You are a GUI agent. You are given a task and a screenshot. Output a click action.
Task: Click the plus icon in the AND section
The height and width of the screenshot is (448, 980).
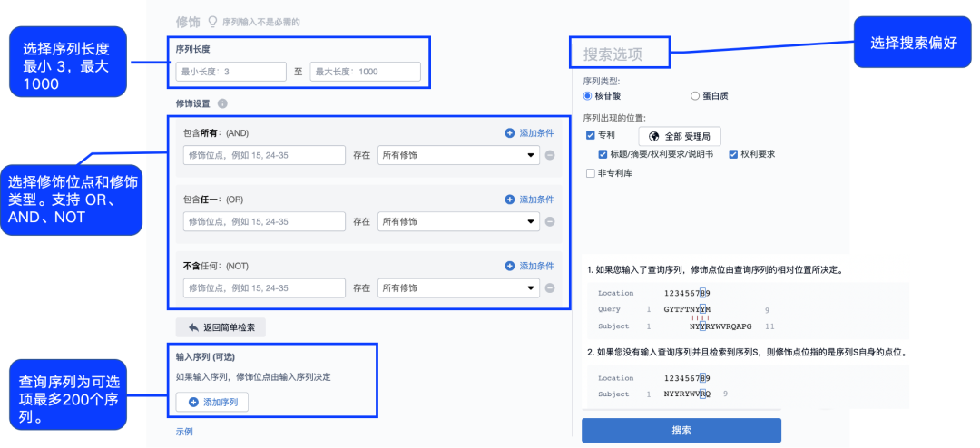[510, 133]
